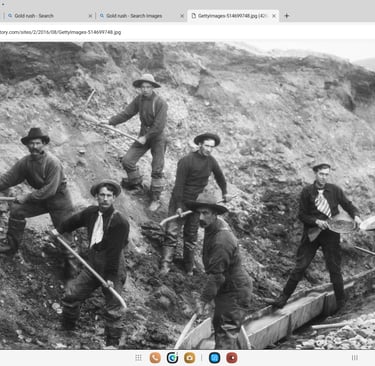375x366 pixels.
Task: Open the blue square app in taskbar
Action: [x=214, y=358]
